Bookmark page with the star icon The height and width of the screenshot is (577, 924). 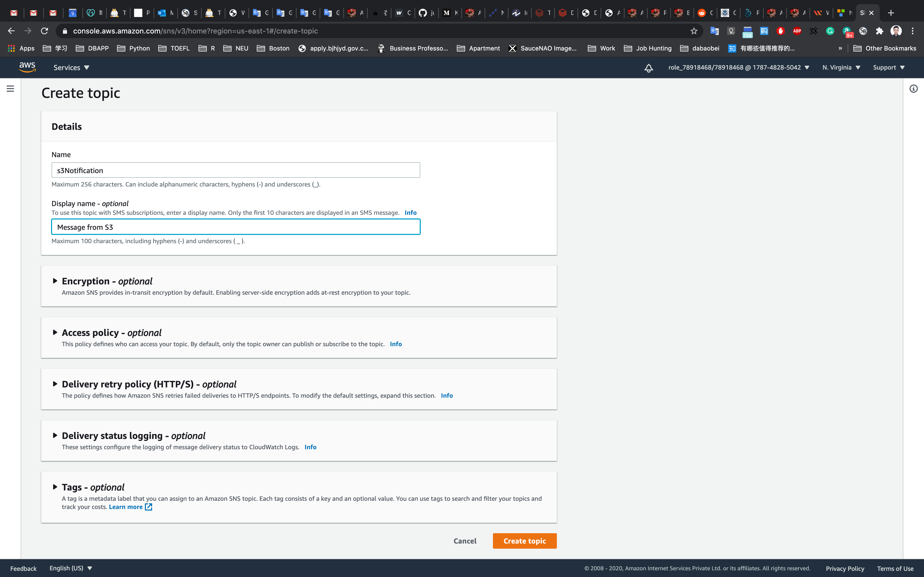[x=694, y=31]
